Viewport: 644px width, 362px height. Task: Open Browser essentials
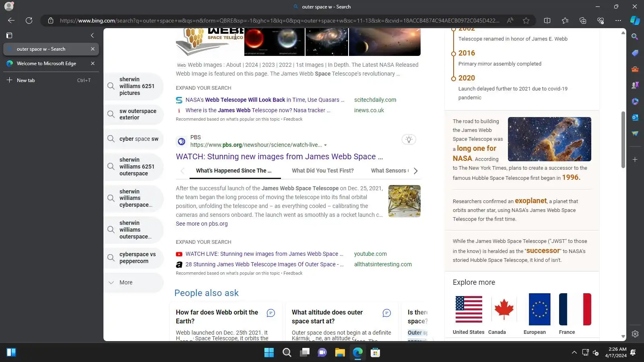(601, 21)
